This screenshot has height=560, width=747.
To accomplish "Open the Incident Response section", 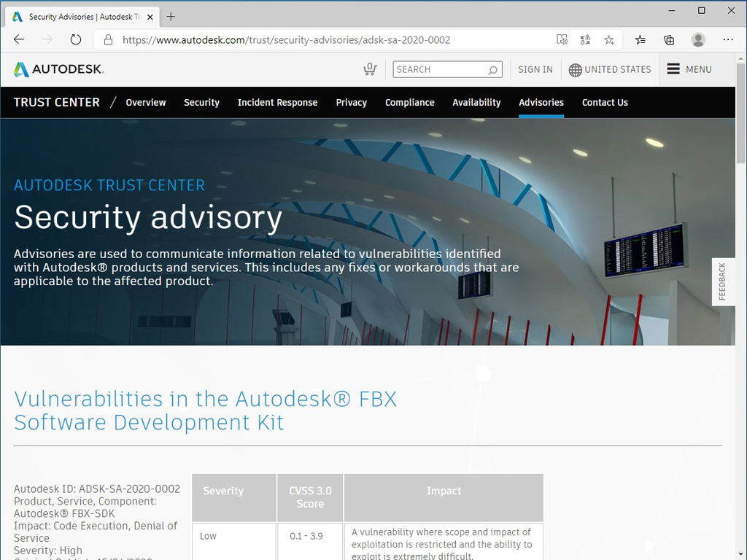I will 277,102.
